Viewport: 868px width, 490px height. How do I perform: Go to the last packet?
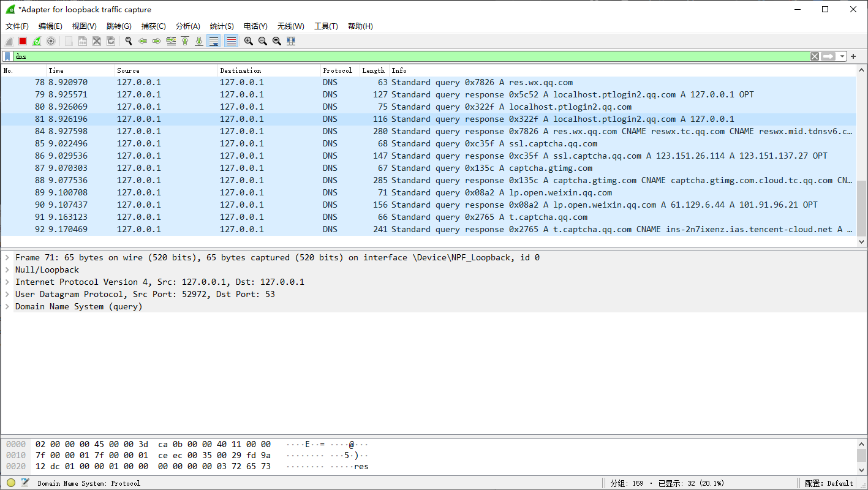(x=199, y=41)
